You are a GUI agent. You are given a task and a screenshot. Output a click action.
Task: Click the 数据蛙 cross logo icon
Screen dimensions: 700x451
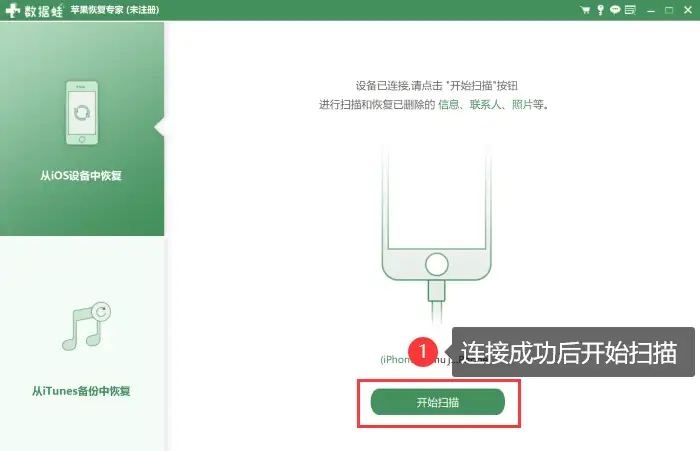pyautogui.click(x=12, y=10)
